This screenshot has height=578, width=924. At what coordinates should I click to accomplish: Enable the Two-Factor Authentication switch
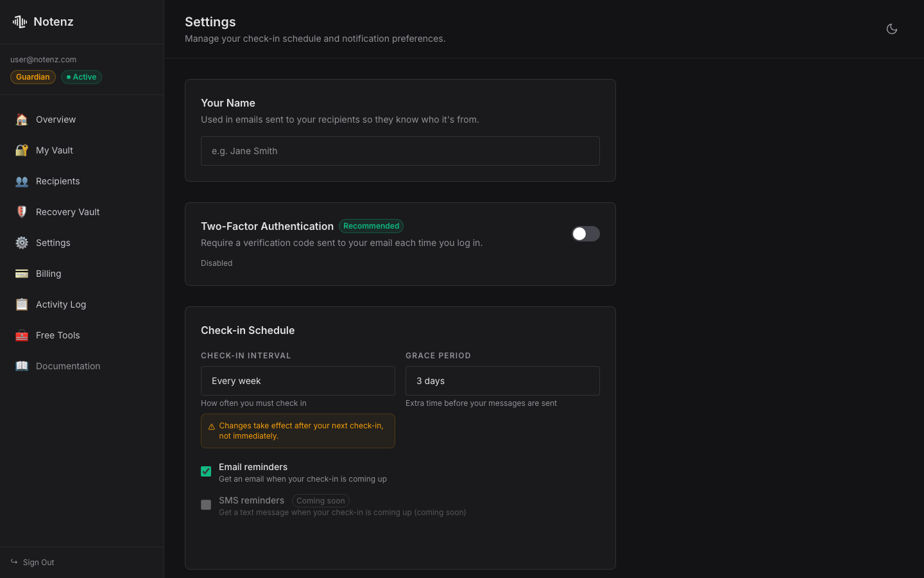586,234
